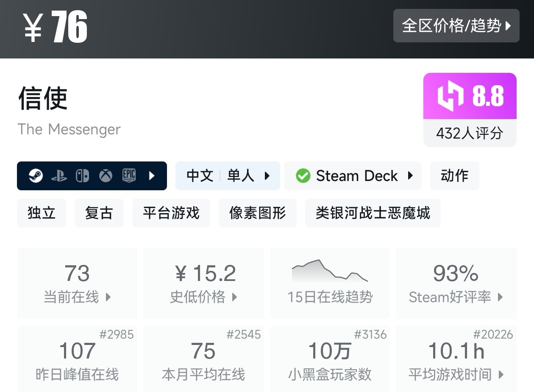534x392 pixels.
Task: Select the 像素图形 tag
Action: [257, 213]
